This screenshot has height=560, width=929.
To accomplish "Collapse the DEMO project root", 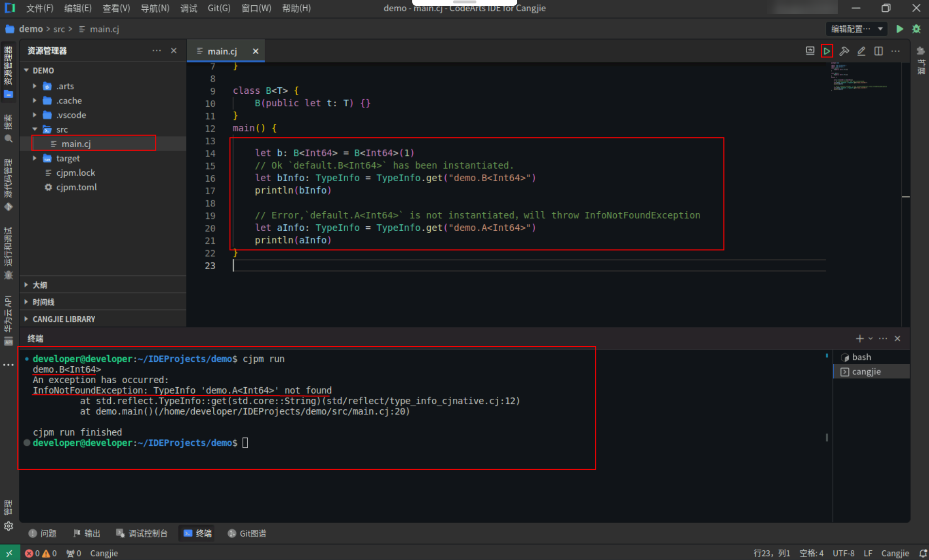I will pyautogui.click(x=26, y=70).
